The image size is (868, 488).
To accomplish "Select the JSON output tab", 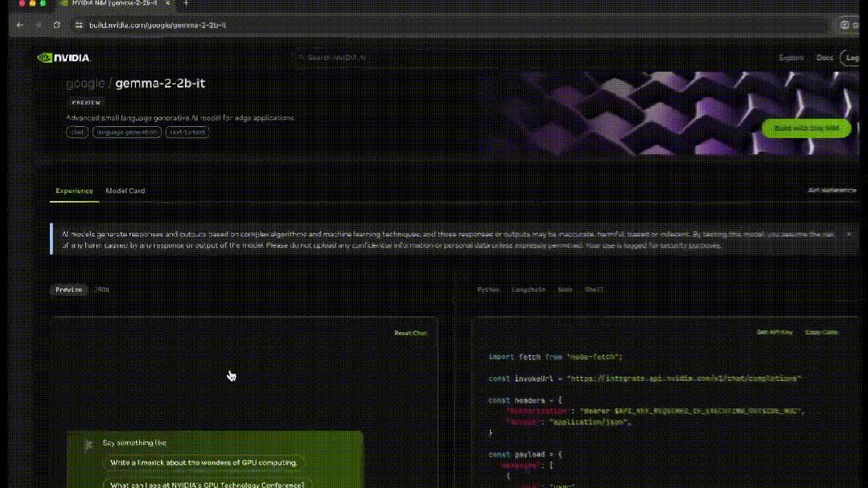I will (102, 289).
